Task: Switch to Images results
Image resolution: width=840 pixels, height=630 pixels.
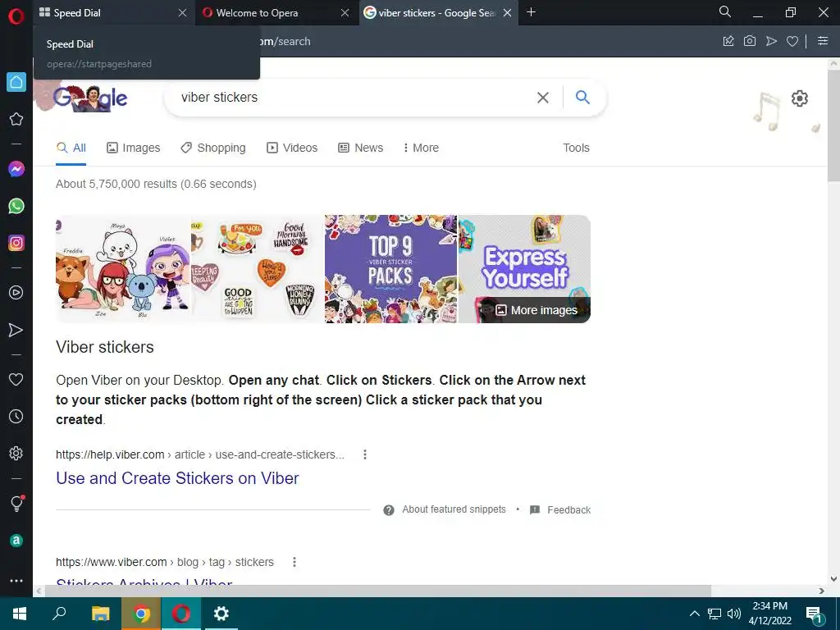Action: coord(134,148)
